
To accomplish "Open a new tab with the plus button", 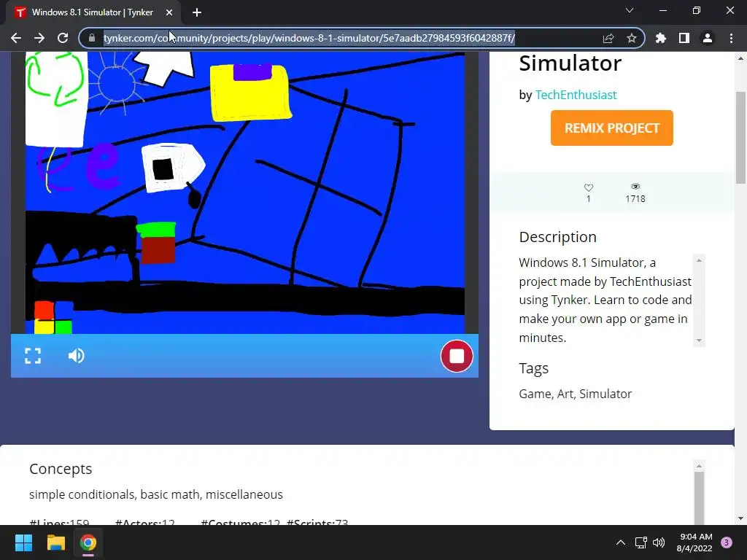I will tap(197, 12).
